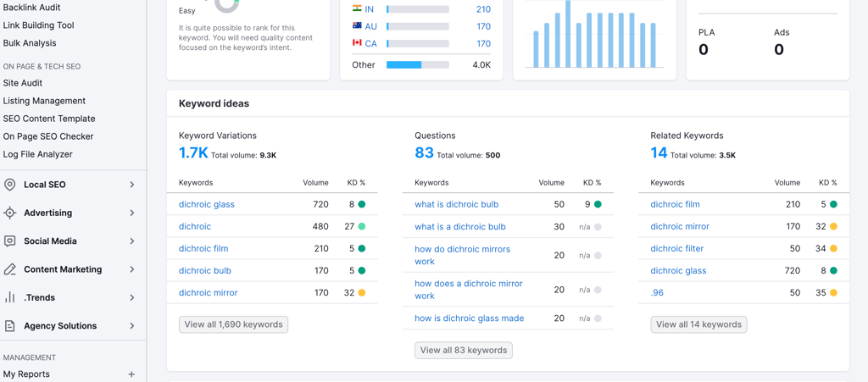The height and width of the screenshot is (382, 868).
Task: Click the yellow KD dot for dichroic filter
Action: 834,249
